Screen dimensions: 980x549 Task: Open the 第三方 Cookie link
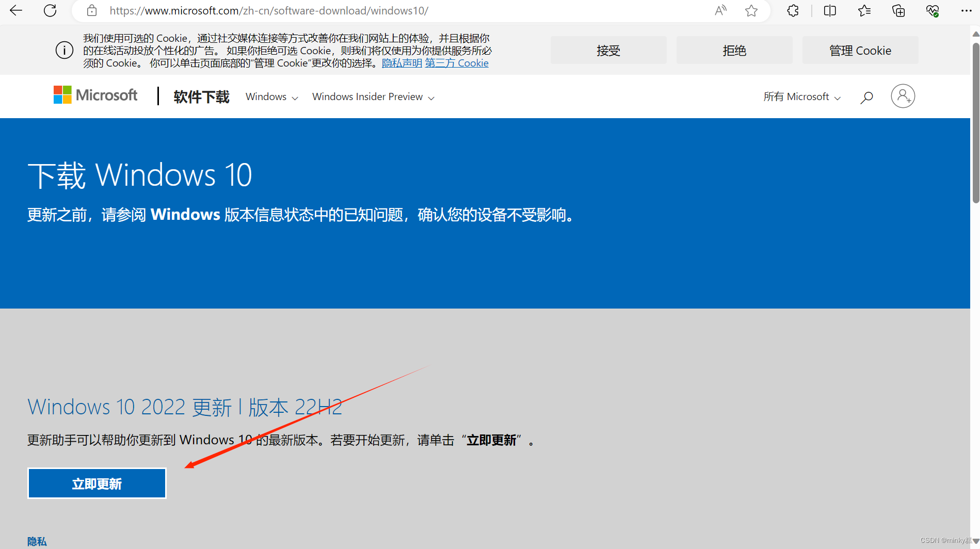[457, 63]
